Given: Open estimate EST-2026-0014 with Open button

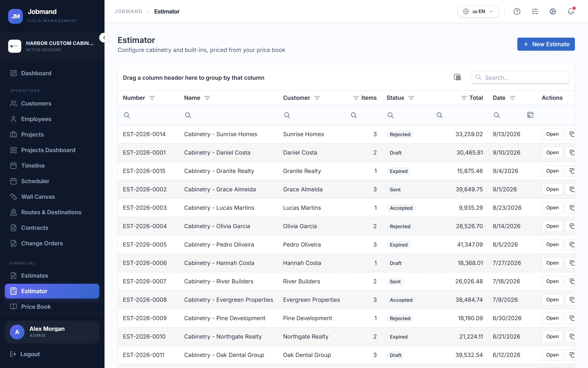Looking at the screenshot, I should point(552,134).
